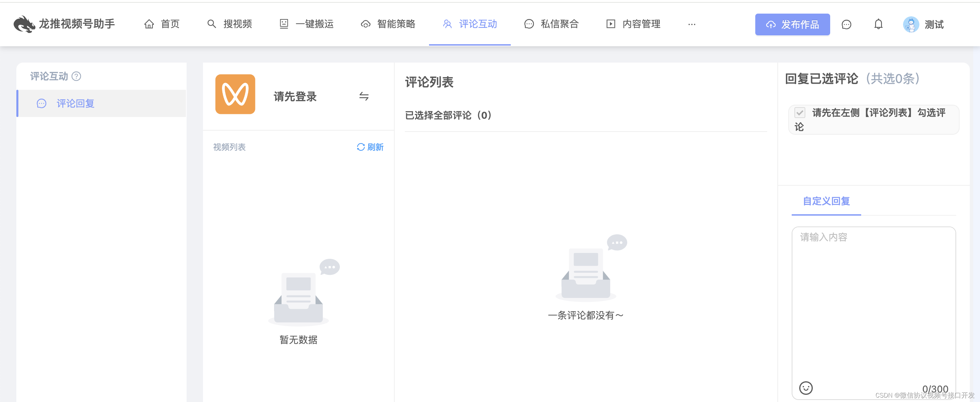Click 请先登录 login prompt

tap(295, 97)
